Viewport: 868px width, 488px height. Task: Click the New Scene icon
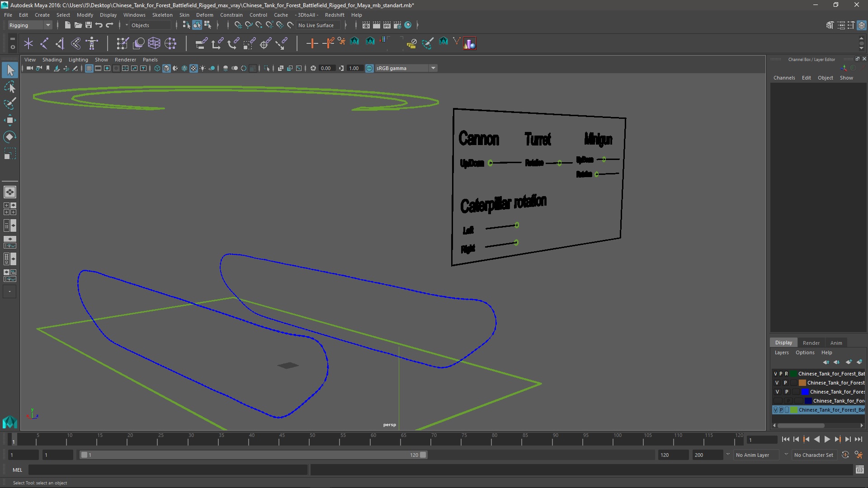click(x=67, y=25)
